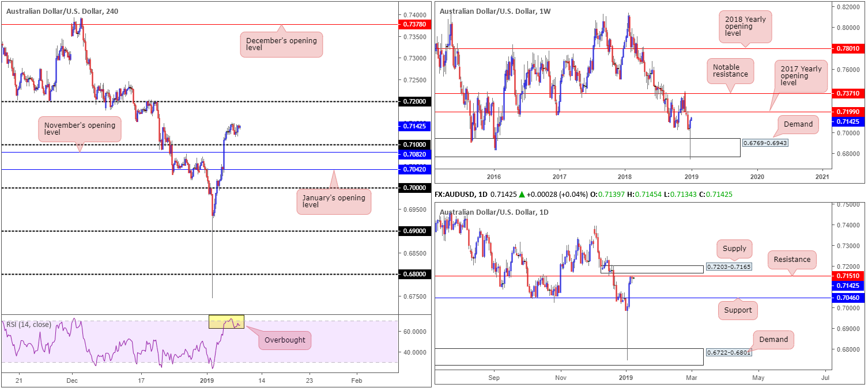Click the red 0.73780 price label

tap(415, 24)
